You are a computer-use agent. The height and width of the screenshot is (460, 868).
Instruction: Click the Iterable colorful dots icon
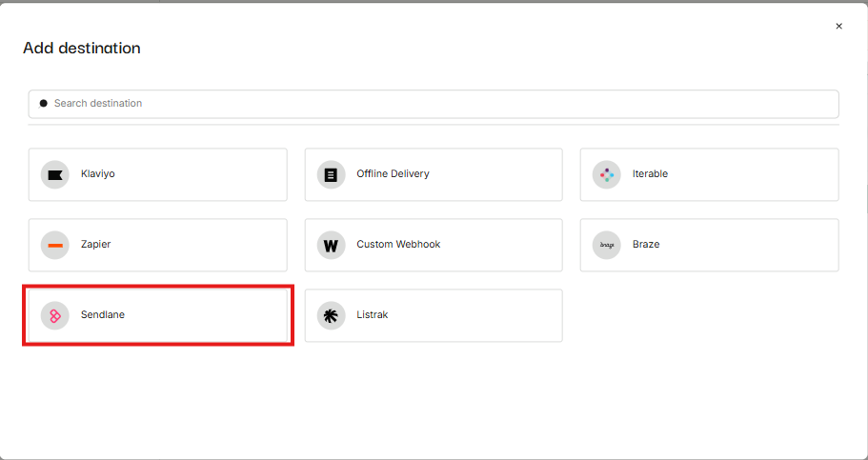click(607, 175)
